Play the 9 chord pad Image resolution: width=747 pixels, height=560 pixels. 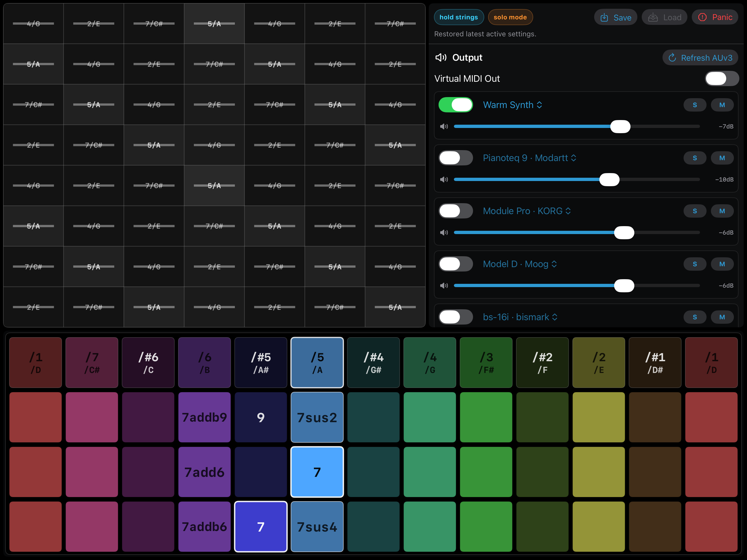261,418
